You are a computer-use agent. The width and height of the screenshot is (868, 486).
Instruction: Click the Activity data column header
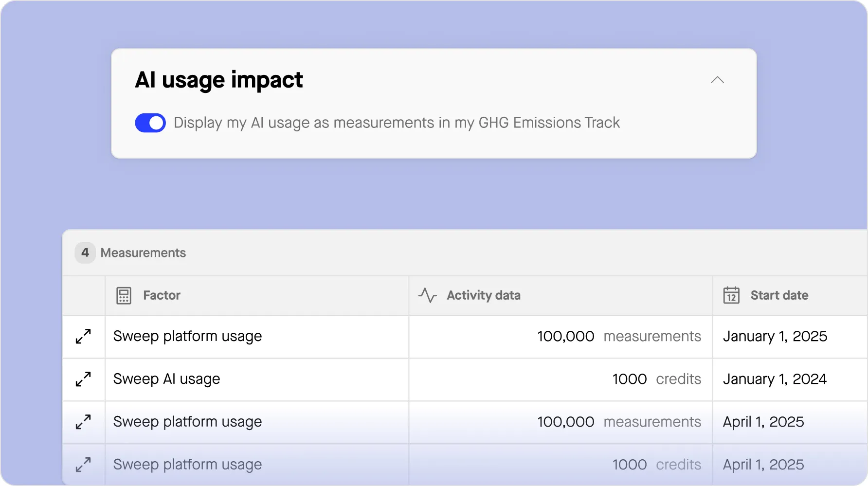(483, 295)
